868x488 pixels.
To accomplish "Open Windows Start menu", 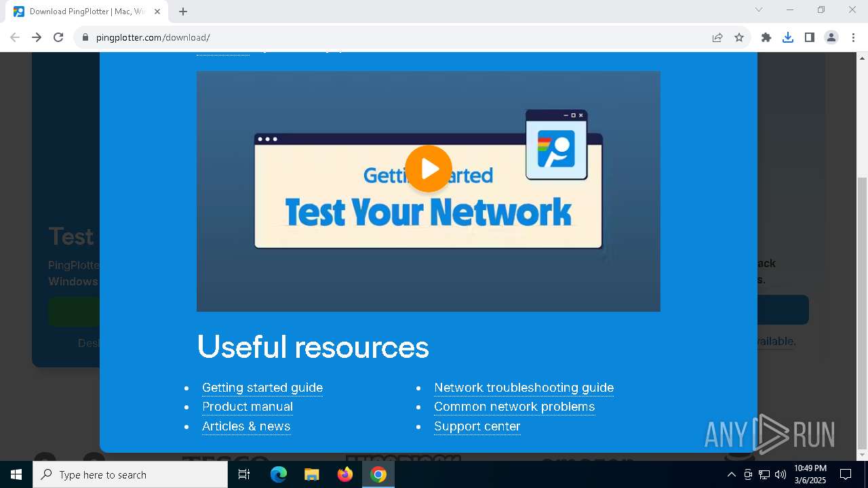I will point(16,474).
